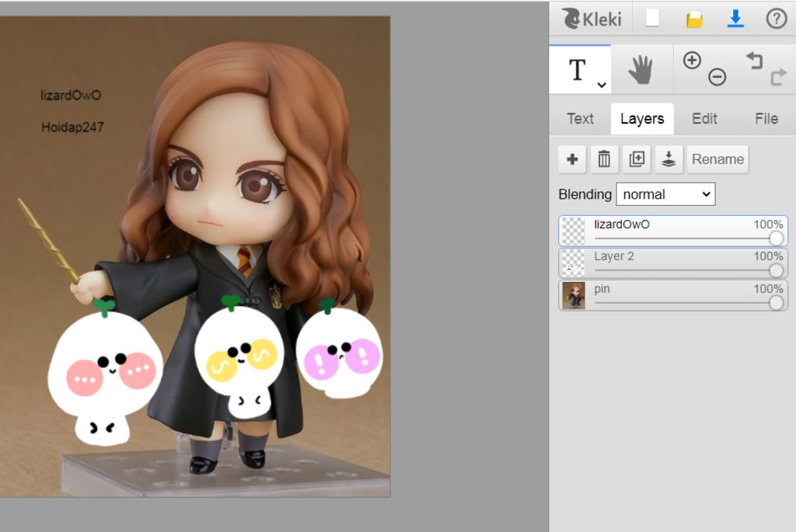Undo the last action
This screenshot has height=532, width=796.
(x=754, y=60)
